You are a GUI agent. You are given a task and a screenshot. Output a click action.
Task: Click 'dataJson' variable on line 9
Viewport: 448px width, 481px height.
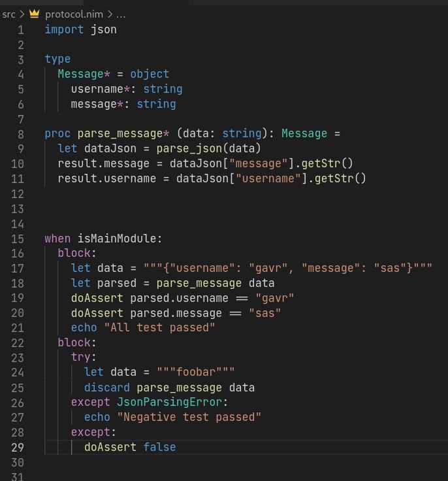110,148
